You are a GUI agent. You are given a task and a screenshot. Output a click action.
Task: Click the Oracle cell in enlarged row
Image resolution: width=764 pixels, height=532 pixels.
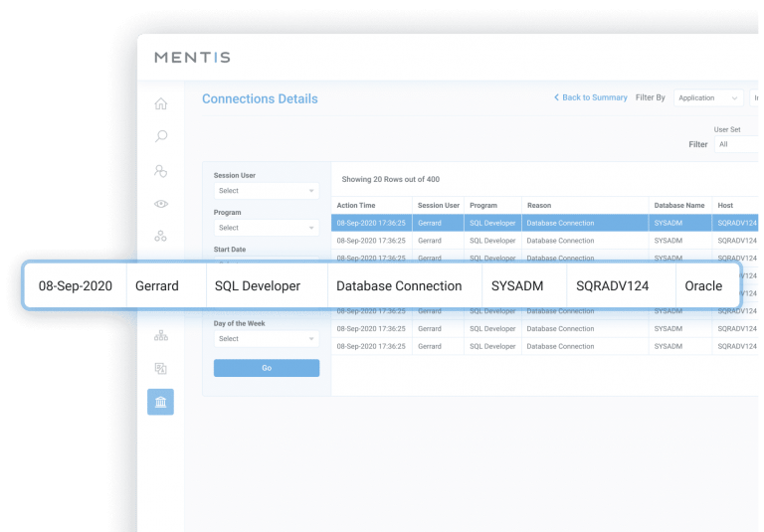703,285
